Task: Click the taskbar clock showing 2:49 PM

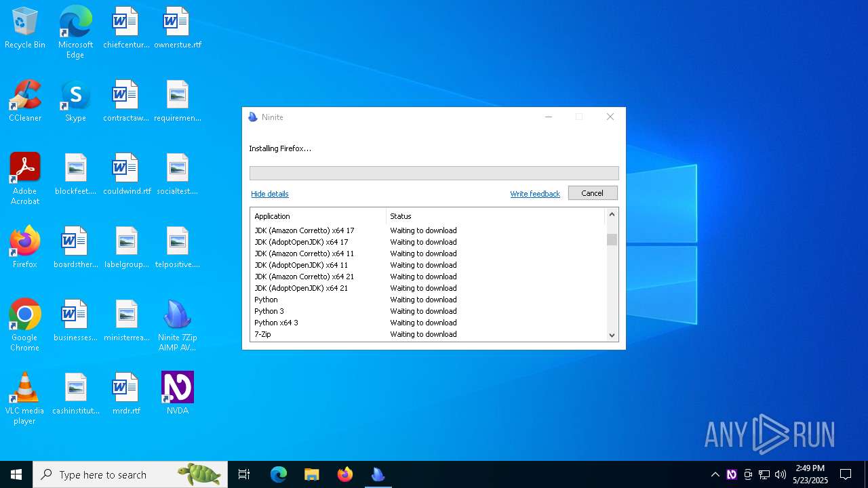Action: coord(810,474)
